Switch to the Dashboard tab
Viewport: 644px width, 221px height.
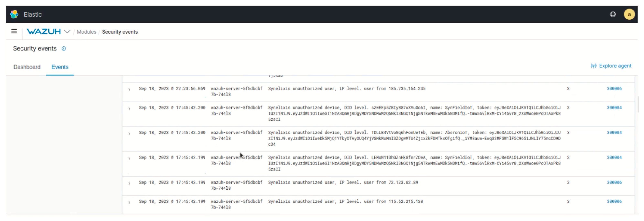pyautogui.click(x=27, y=67)
